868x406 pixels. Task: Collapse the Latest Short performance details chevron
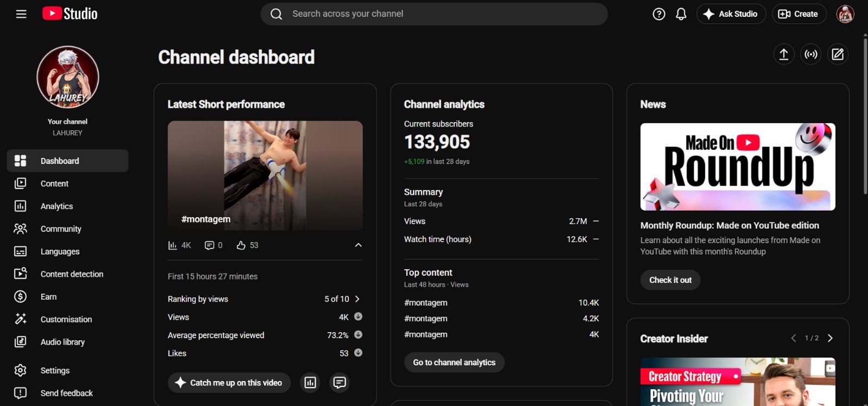point(358,245)
